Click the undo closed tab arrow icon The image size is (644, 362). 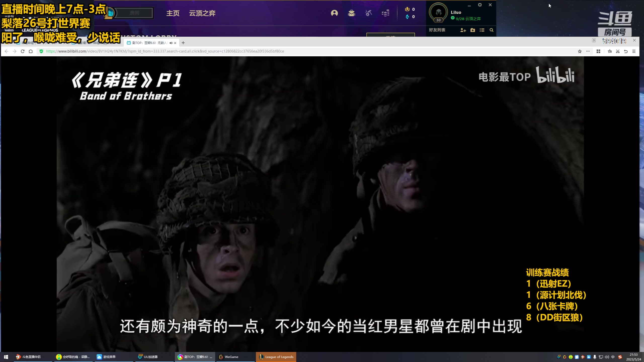(626, 51)
